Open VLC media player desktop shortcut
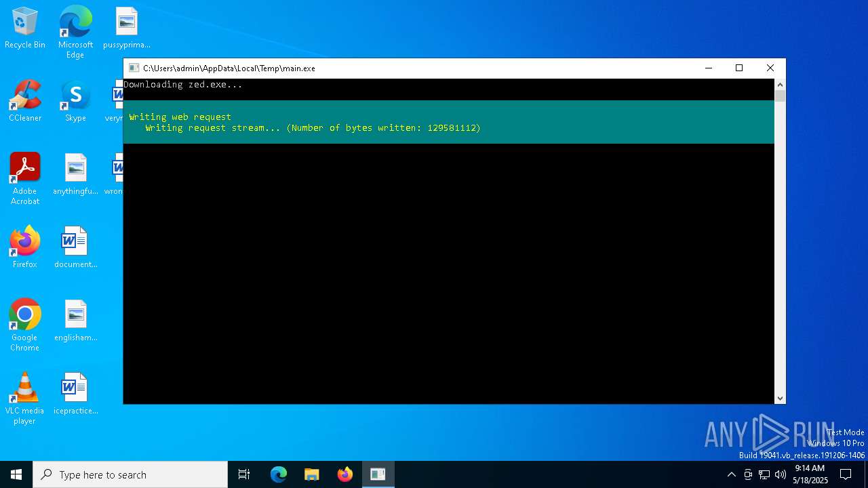868x488 pixels. click(x=25, y=399)
